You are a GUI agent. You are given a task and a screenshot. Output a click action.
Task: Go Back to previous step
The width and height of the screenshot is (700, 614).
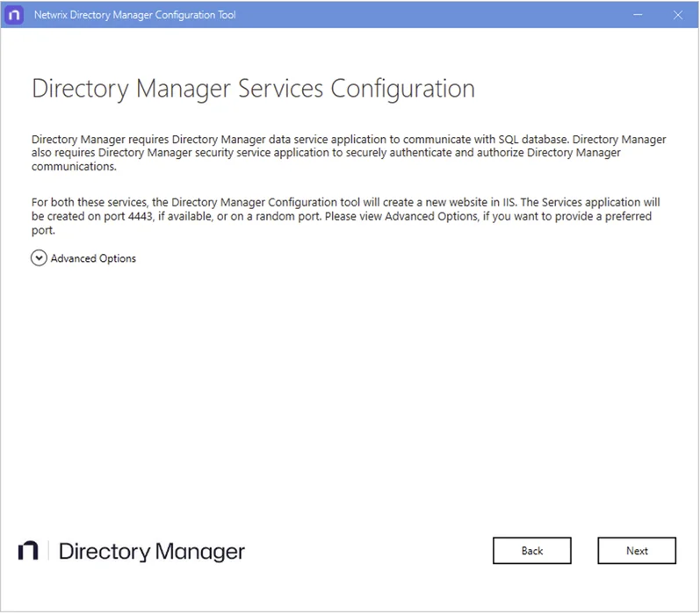[531, 551]
